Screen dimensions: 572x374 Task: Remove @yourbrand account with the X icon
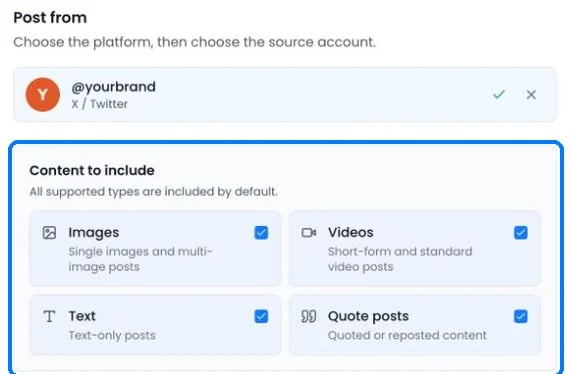point(531,95)
